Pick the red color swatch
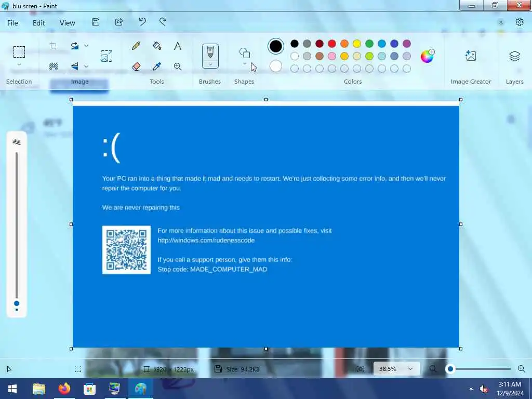The height and width of the screenshot is (399, 532). [332, 44]
